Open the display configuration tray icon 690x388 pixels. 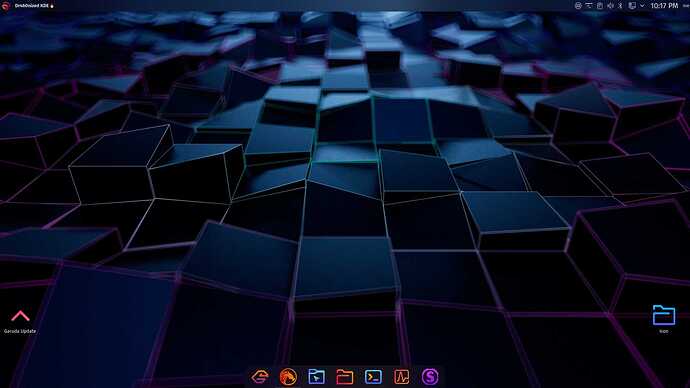[632, 6]
